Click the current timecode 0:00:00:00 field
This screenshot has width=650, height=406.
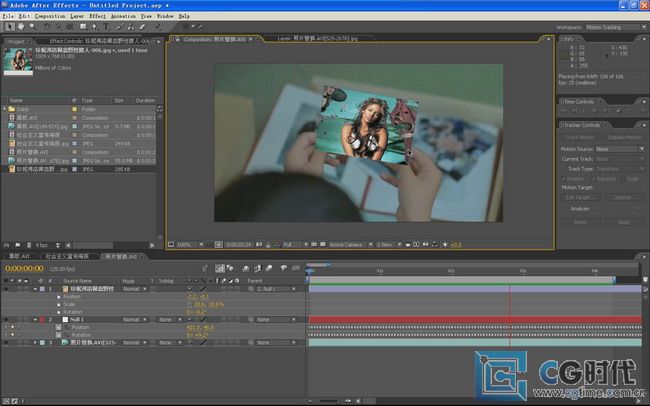[x=24, y=269]
